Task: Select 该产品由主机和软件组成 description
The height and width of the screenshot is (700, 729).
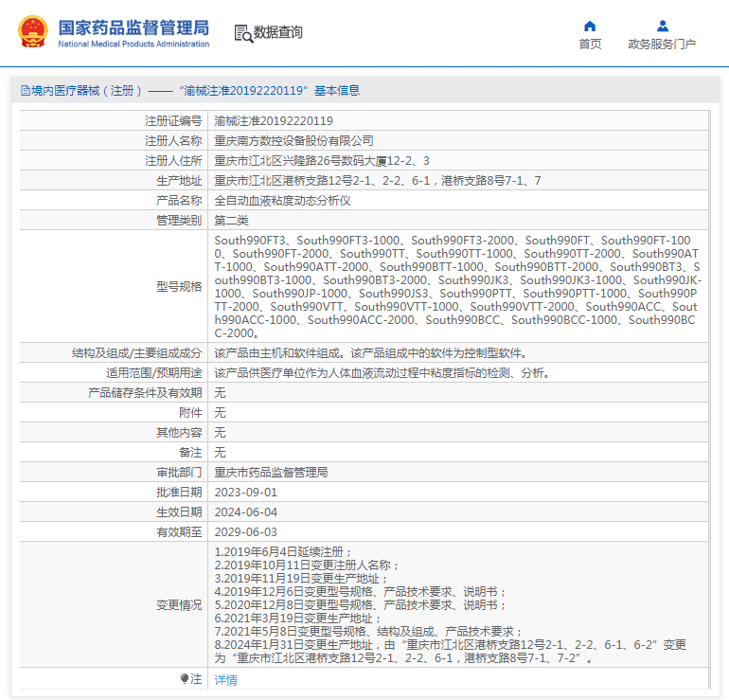Action: click(370, 353)
